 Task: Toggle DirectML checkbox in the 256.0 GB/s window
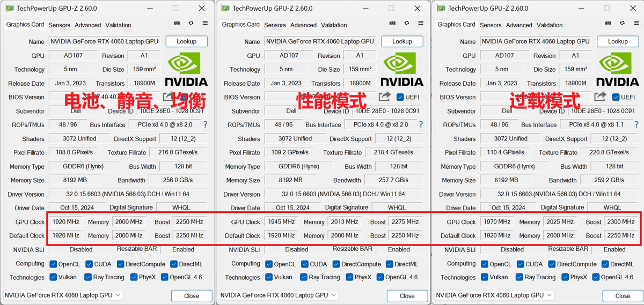point(174,264)
